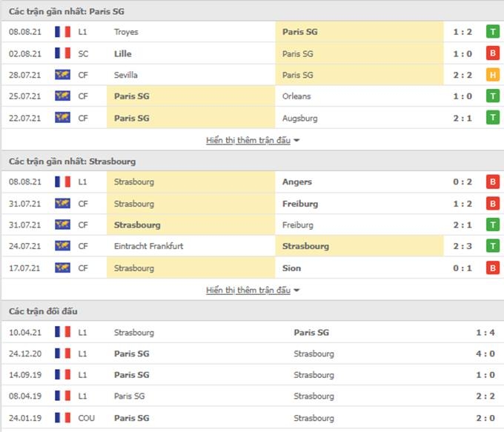Click the orange H badge for Sevilla match
Viewport: 504px width, 432px height.
493,75
